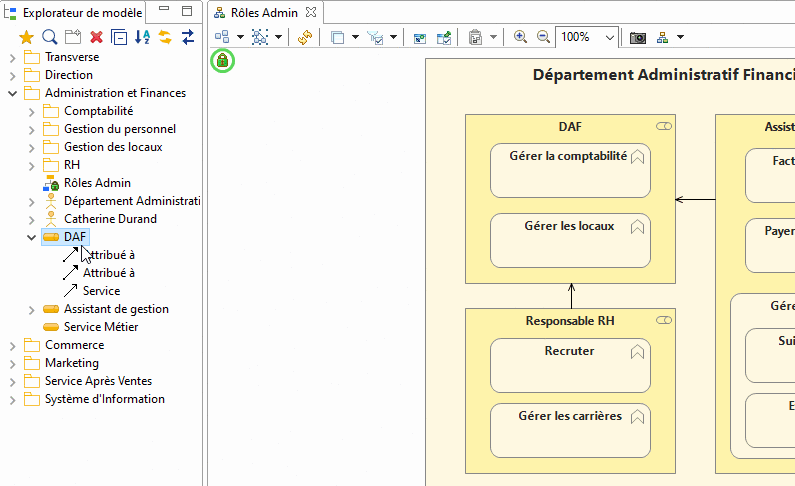
Task: Zoom in on the diagram
Action: coord(520,37)
